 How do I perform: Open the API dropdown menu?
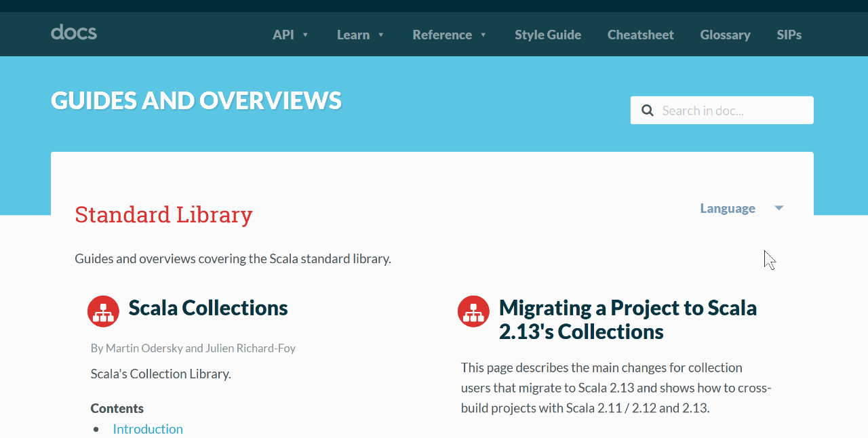pyautogui.click(x=291, y=35)
